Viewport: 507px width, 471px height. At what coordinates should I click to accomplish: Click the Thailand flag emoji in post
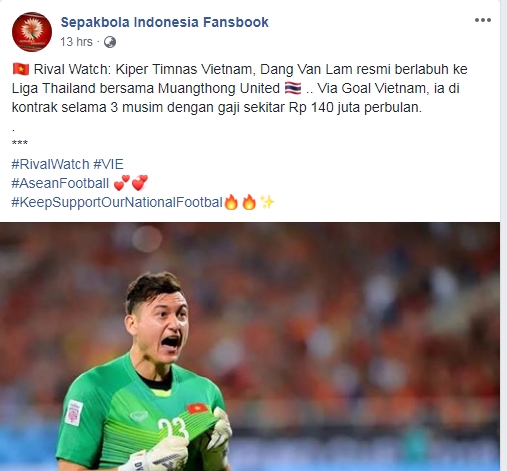[293, 88]
